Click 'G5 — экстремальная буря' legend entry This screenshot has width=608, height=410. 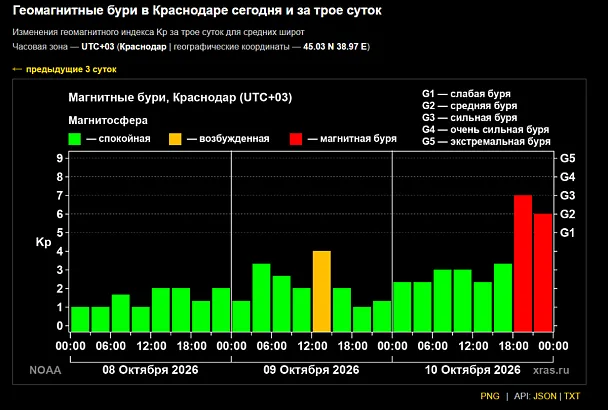click(486, 141)
